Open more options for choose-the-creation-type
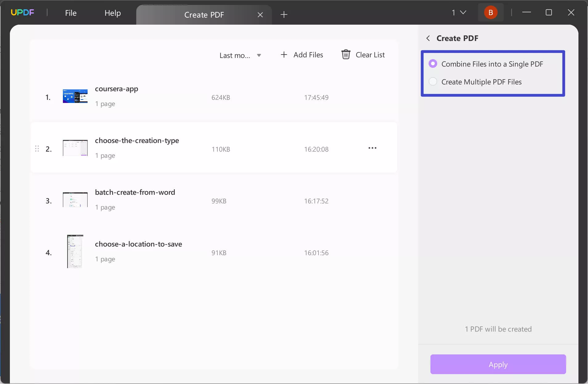Screen dimensions: 588x384 pos(372,148)
